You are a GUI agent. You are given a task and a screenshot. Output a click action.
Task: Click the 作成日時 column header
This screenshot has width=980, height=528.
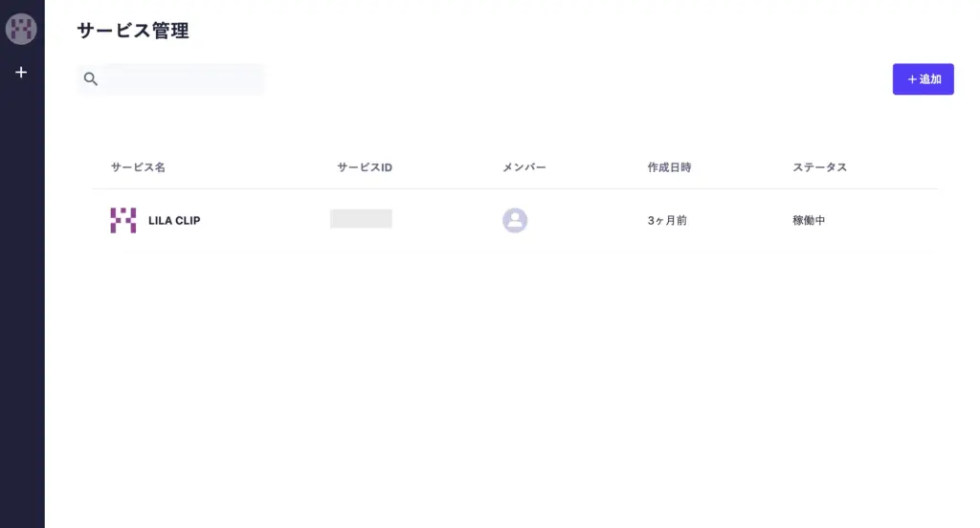[669, 167]
